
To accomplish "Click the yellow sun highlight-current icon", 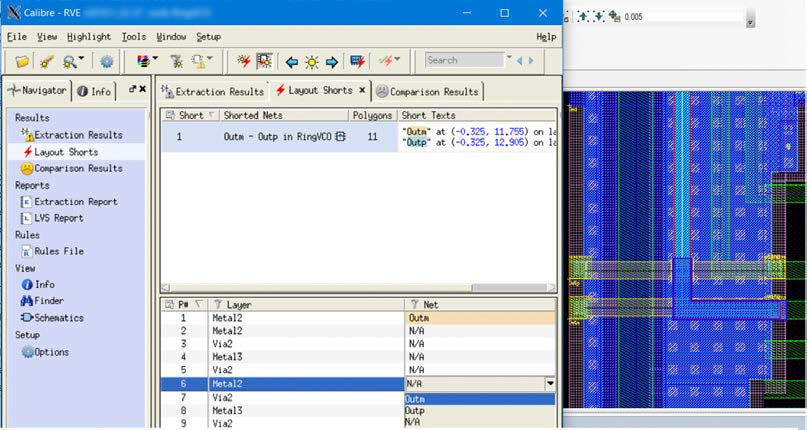I will tap(311, 62).
